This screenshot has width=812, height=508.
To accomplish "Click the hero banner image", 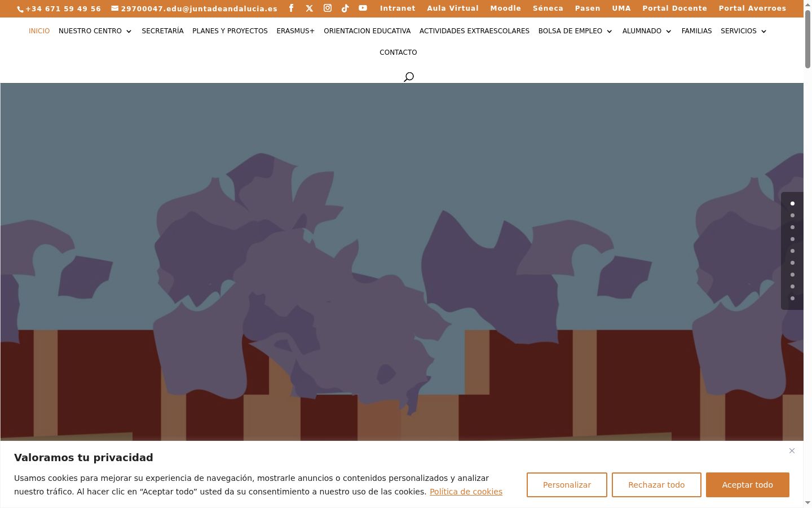I will (x=401, y=262).
